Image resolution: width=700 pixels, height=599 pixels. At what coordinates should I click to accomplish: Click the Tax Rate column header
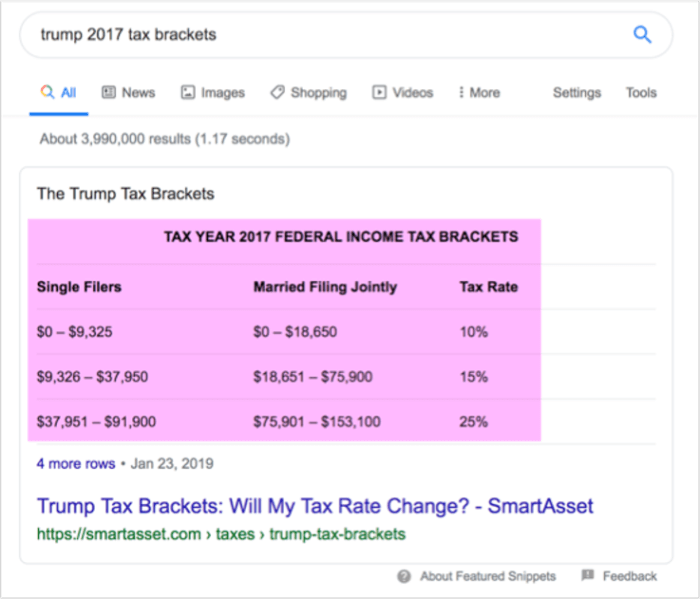coord(486,287)
